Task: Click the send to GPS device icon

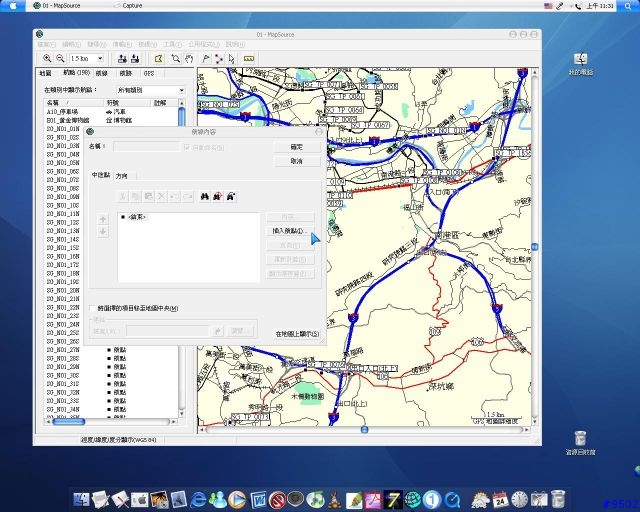Action: [x=122, y=58]
